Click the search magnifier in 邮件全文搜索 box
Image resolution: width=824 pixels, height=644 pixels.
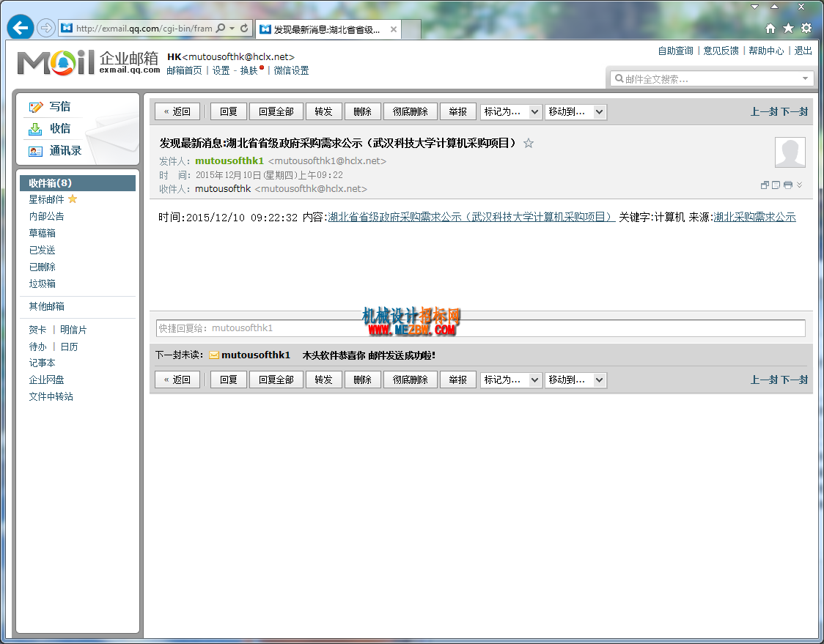pos(619,79)
